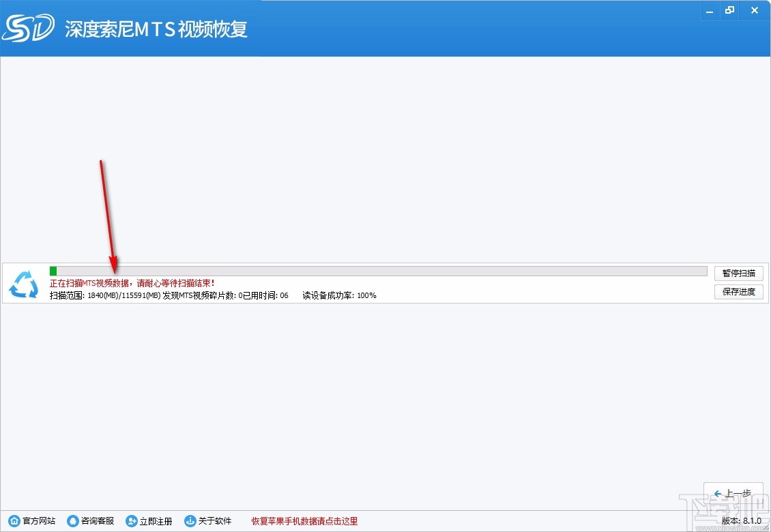Click the red scanning status message text

[x=131, y=283]
